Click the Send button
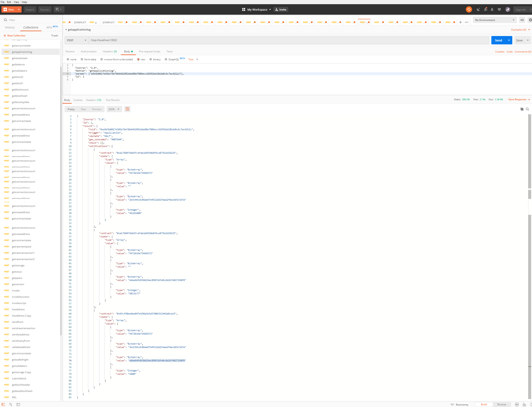This screenshot has width=532, height=407. tap(498, 40)
